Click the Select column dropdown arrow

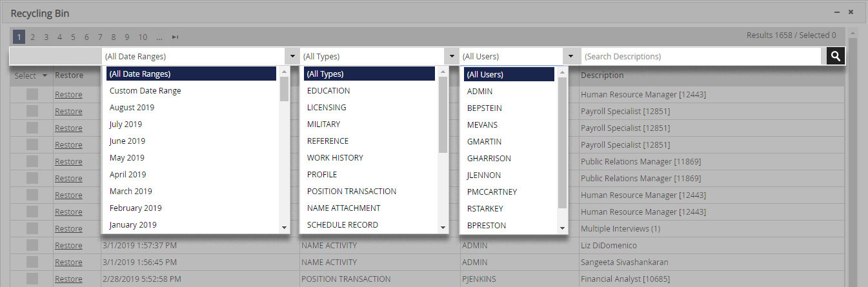point(45,75)
